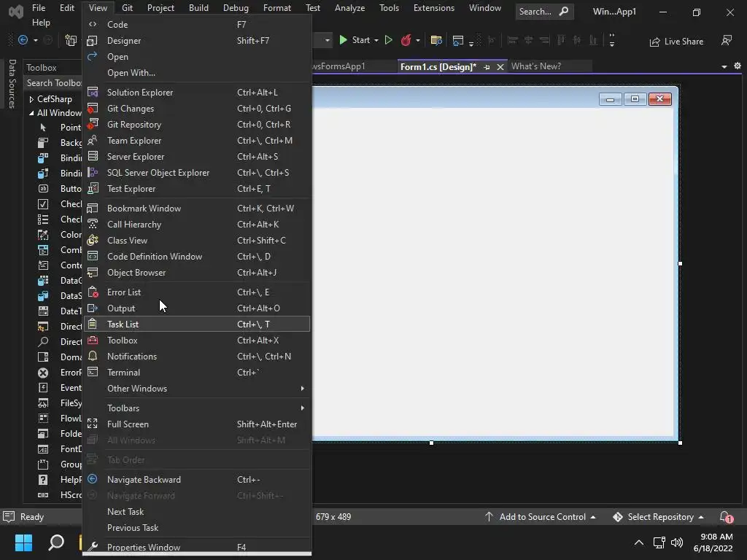Screen dimensions: 747x560
Task: Select Properties Window menu entry
Action: tap(197, 547)
